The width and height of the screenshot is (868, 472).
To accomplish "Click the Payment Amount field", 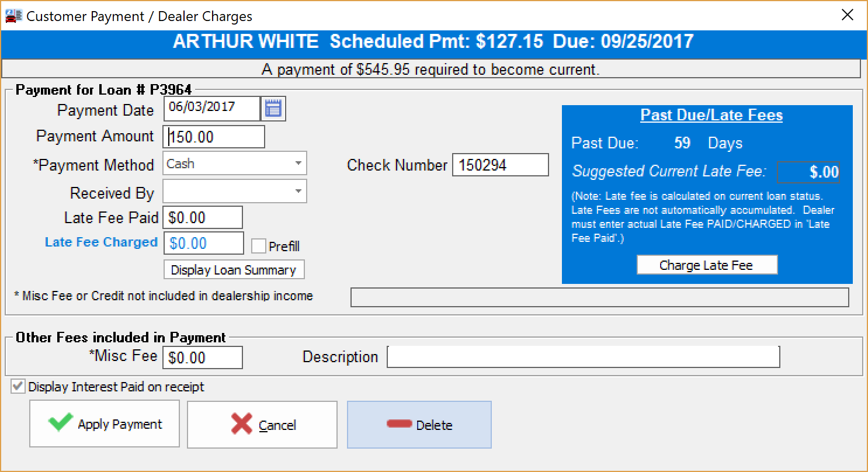I will coord(214,136).
